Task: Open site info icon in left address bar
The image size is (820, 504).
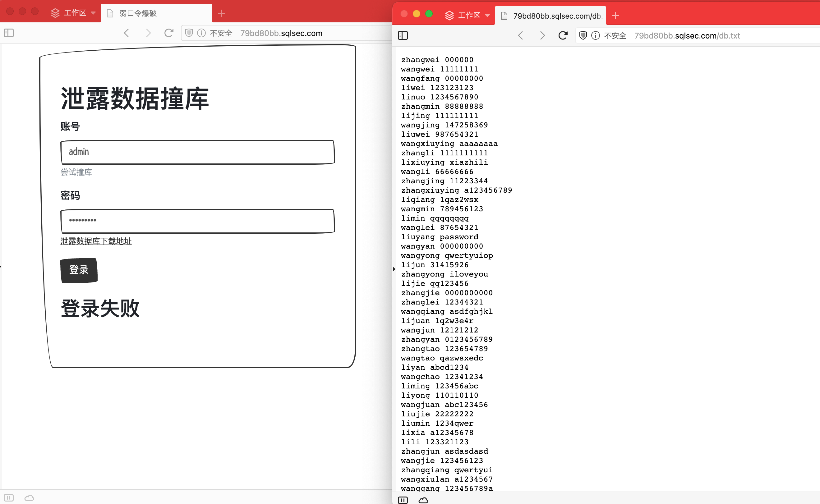Action: (201, 33)
